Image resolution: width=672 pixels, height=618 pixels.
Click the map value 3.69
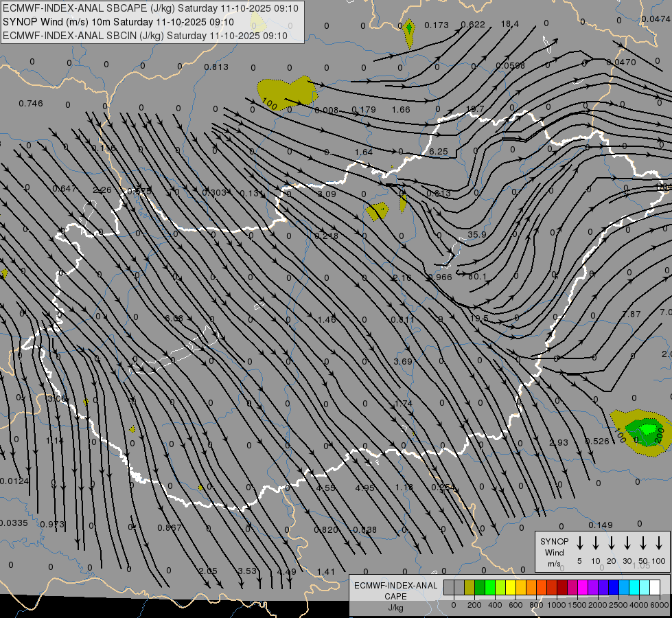coord(403,362)
